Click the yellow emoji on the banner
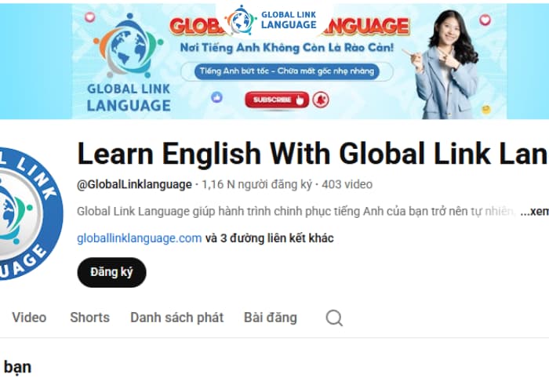The image size is (549, 392). point(486,110)
